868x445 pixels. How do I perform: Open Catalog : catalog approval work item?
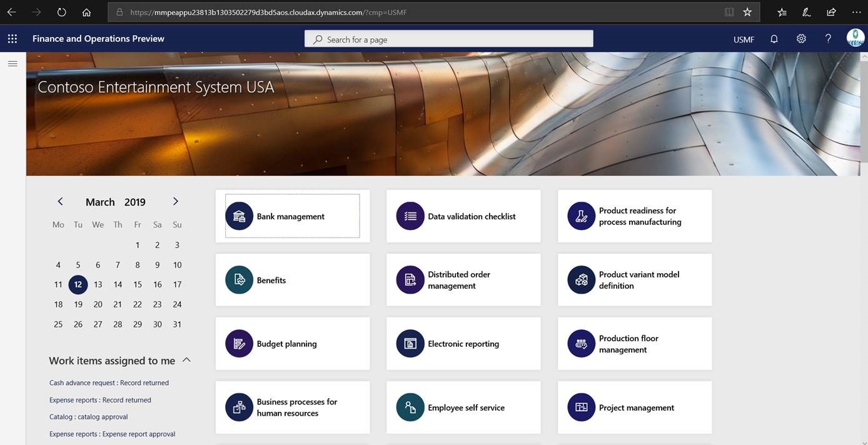(x=88, y=417)
